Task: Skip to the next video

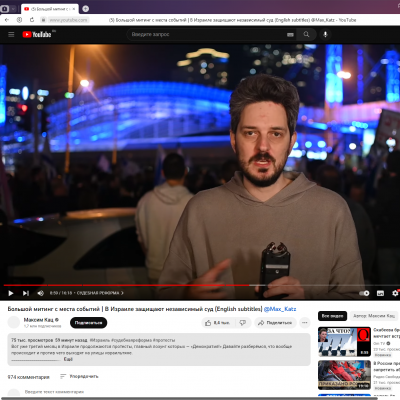Action: [x=26, y=293]
